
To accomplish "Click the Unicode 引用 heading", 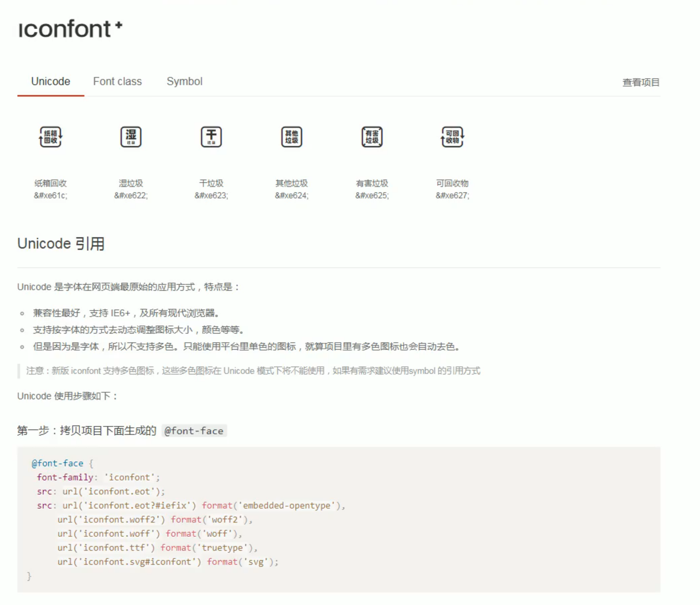I will [61, 243].
